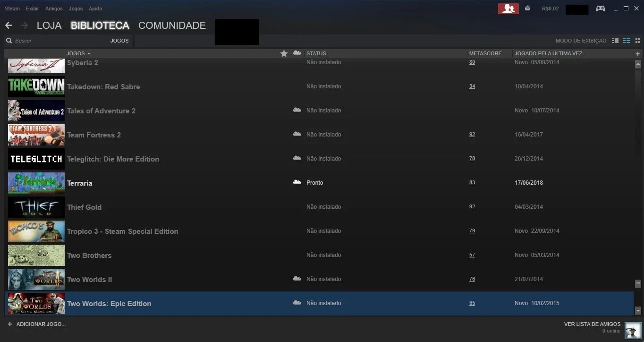The height and width of the screenshot is (342, 644).
Task: Open the Amigos menu
Action: (x=54, y=9)
